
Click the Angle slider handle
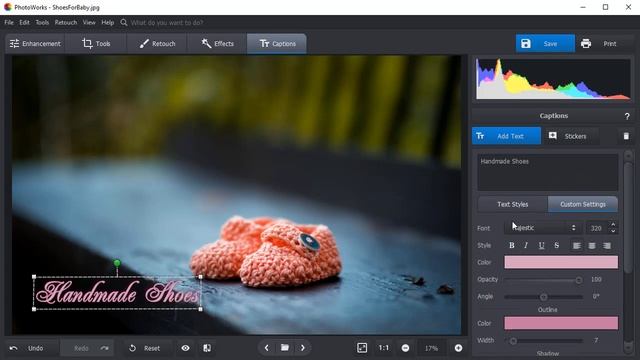pos(544,297)
